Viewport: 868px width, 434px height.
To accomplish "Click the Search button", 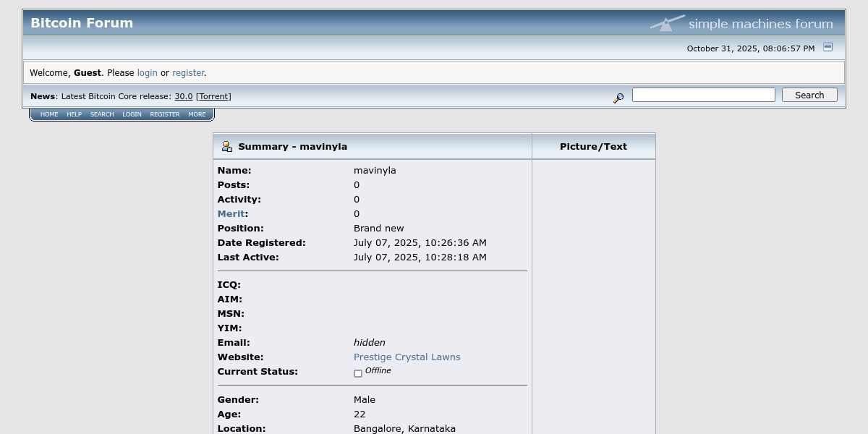I will 809,95.
